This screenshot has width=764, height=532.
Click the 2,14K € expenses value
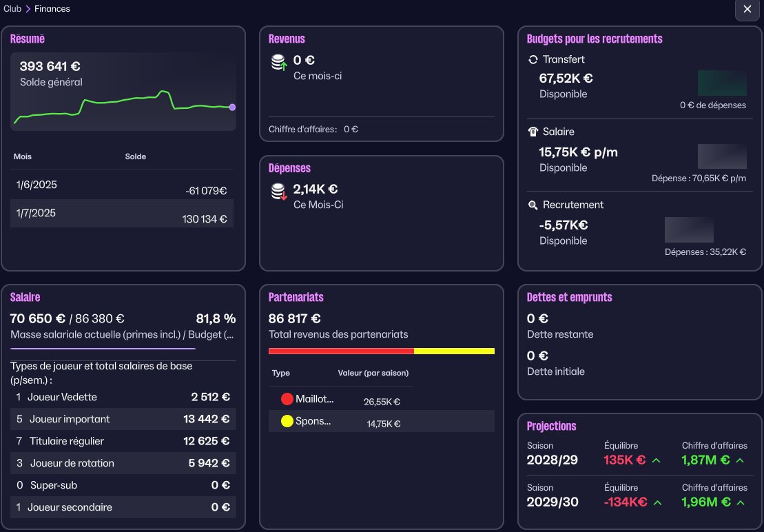tap(316, 189)
